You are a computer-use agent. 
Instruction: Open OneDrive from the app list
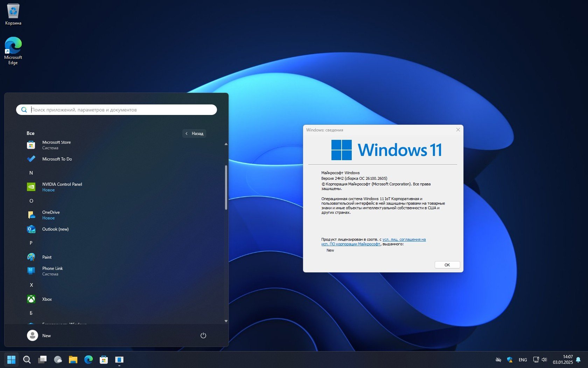point(51,215)
